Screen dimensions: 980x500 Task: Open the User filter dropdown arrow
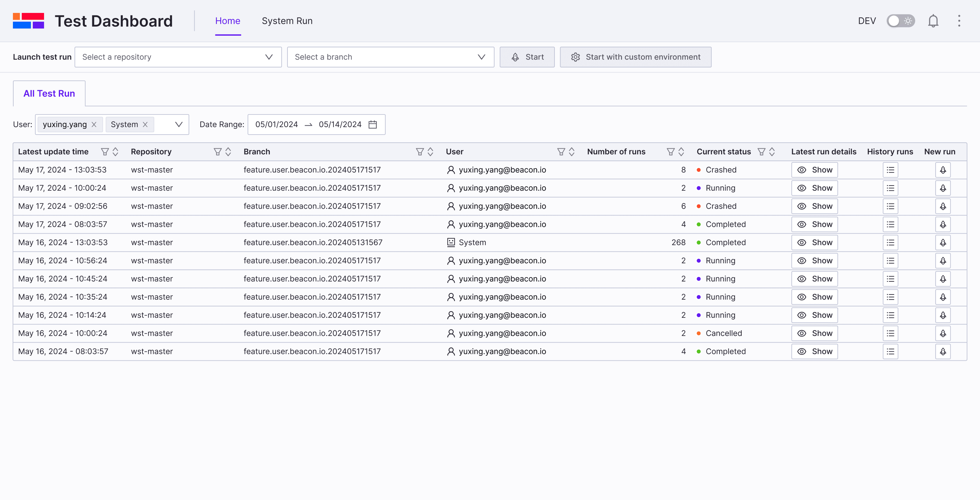click(x=178, y=124)
